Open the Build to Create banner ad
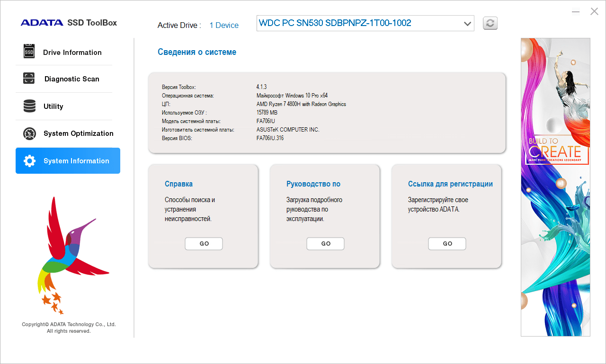This screenshot has height=364, width=606. (x=555, y=187)
